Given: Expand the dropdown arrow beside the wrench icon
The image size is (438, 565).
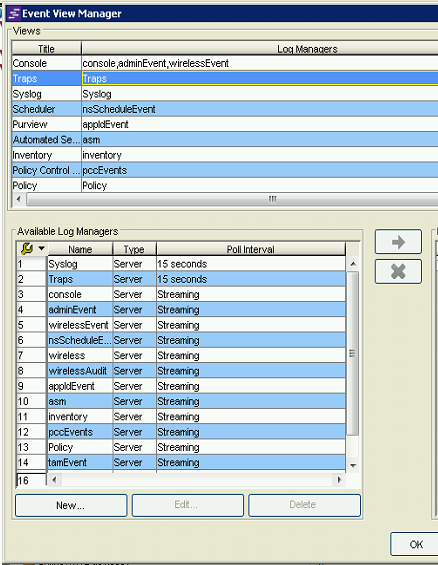Looking at the screenshot, I should 41,248.
